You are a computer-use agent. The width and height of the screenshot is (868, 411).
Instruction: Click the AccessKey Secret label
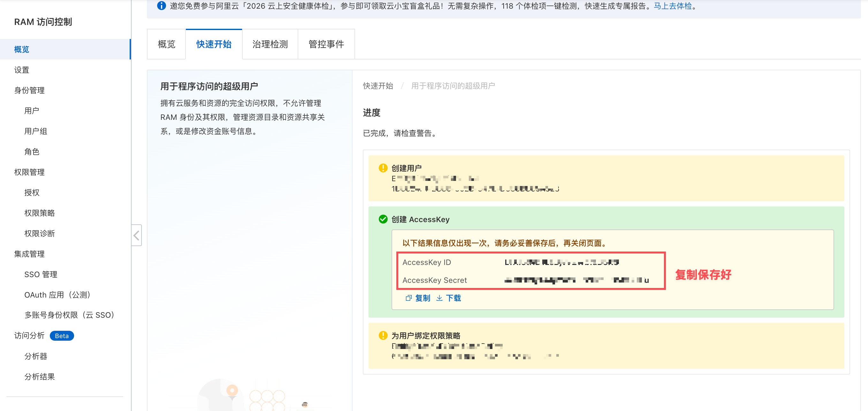point(435,280)
